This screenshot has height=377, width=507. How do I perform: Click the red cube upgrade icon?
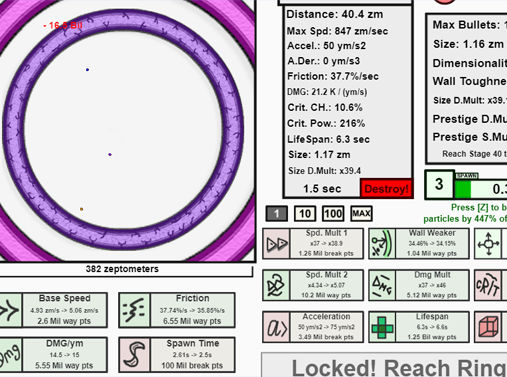(x=488, y=327)
